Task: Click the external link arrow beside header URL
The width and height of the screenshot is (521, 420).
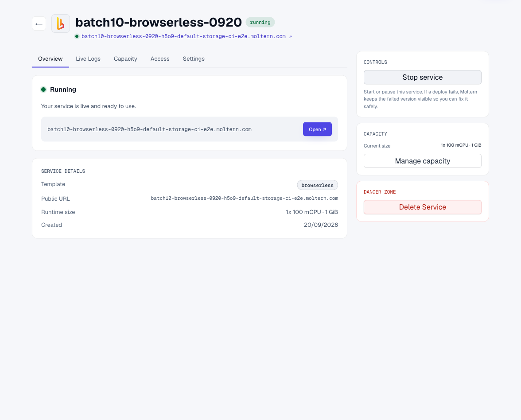Action: [291, 36]
